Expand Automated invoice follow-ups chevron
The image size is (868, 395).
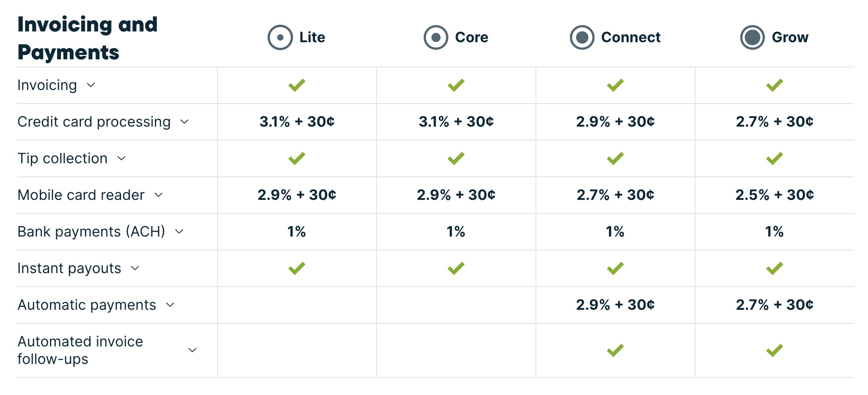192,350
